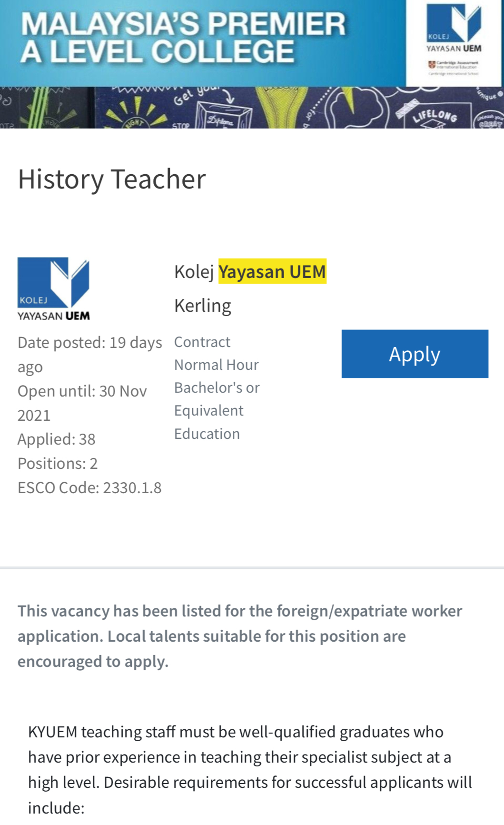
Task: Click the Diploma doodle in banner strip
Action: coord(224,117)
